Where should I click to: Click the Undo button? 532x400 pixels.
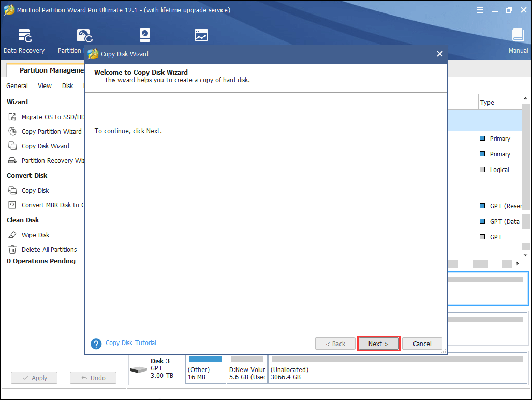[x=93, y=378]
